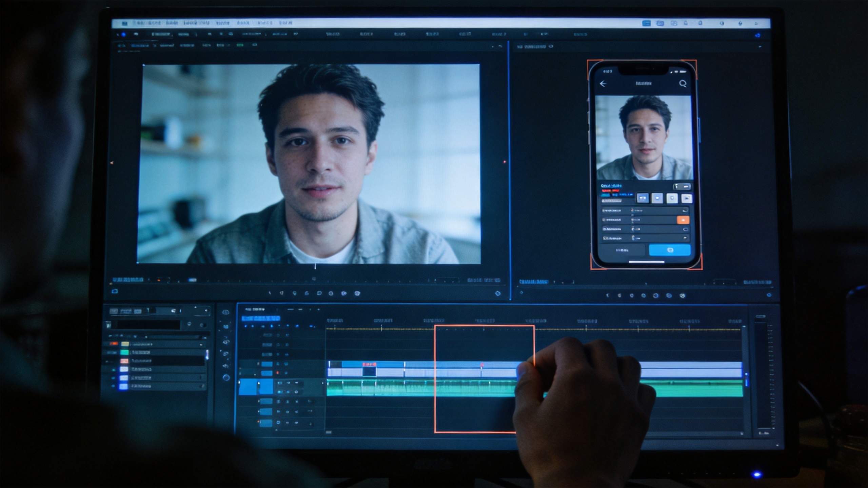Click the red marker on the upper blue clip

tap(482, 365)
